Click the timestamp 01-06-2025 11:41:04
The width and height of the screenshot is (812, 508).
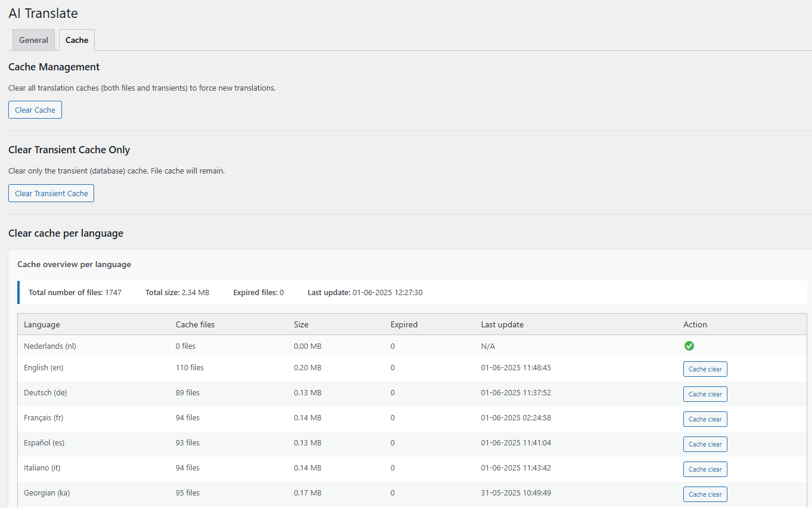[516, 442]
